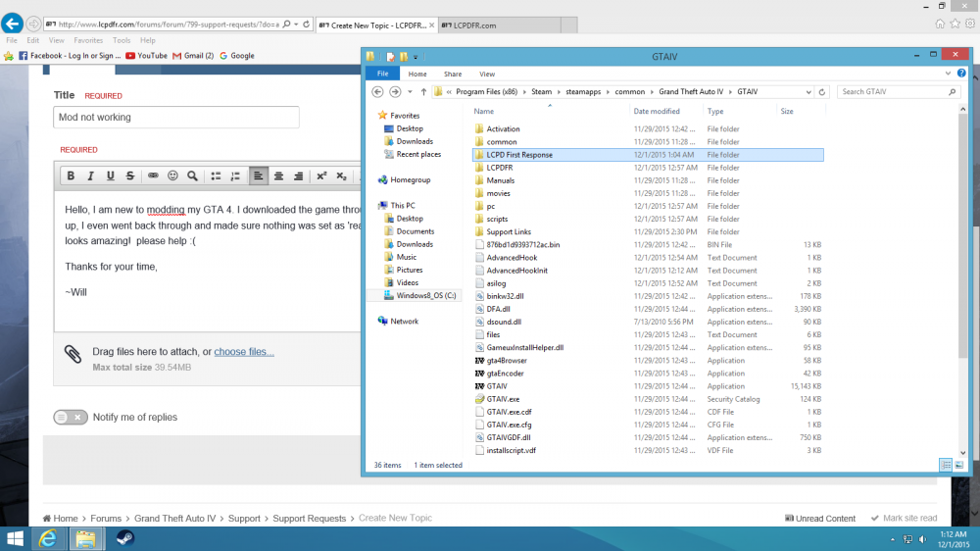Switch Explorer to large icons view
980x551 pixels.
point(959,465)
